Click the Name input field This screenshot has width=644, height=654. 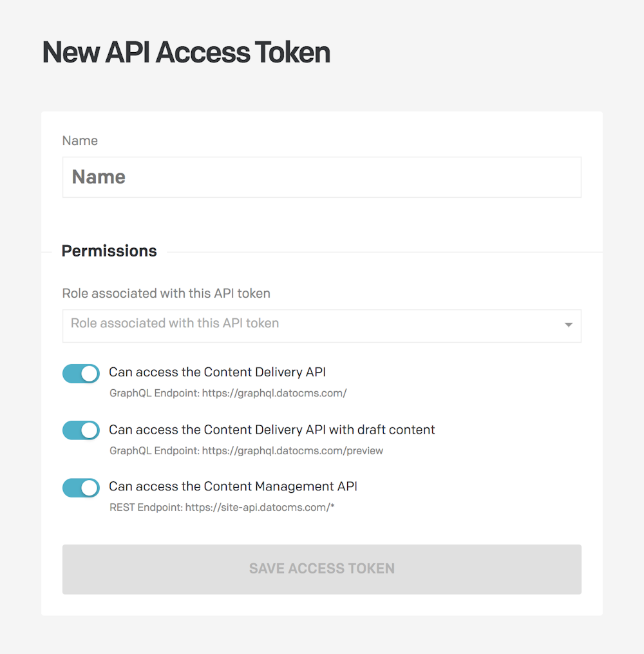(x=321, y=177)
